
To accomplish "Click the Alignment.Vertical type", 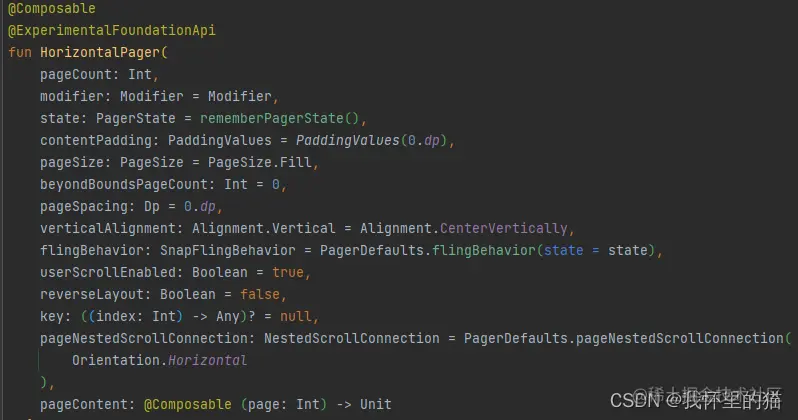I will coord(264,228).
